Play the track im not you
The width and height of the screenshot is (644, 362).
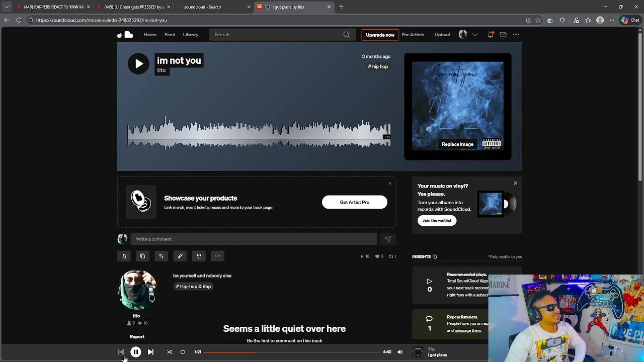pos(138,64)
